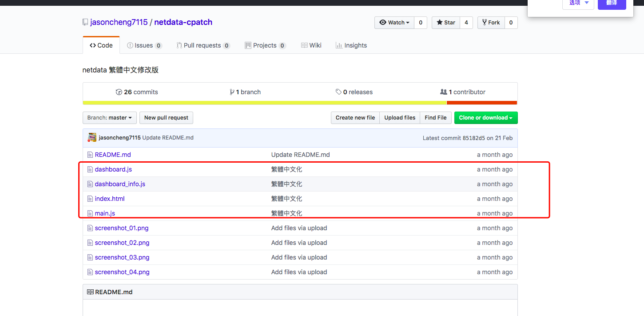Click Find File button
Viewport: 644px width, 316px height.
pos(436,118)
